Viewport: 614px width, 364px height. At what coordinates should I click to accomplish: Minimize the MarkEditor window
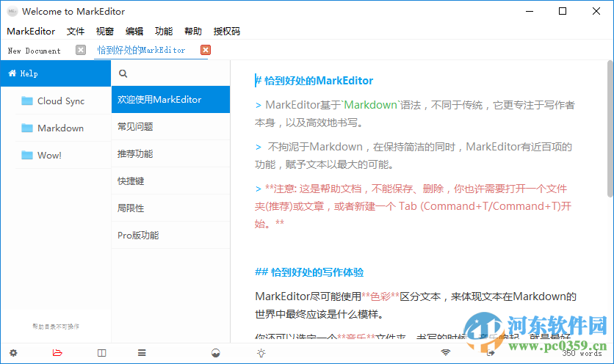[x=530, y=11]
